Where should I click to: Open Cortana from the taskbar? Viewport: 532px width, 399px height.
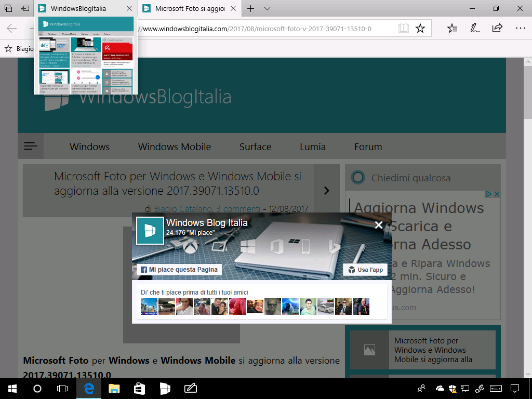(37, 389)
